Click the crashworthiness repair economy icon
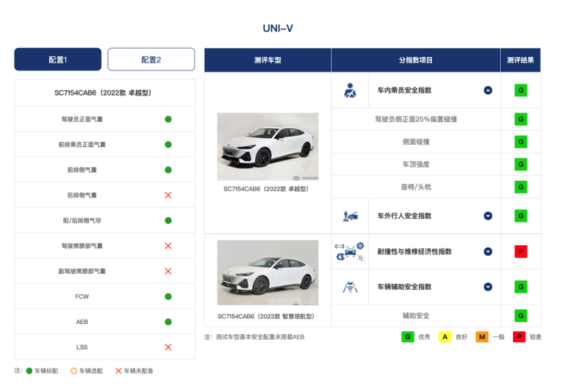 pyautogui.click(x=350, y=252)
